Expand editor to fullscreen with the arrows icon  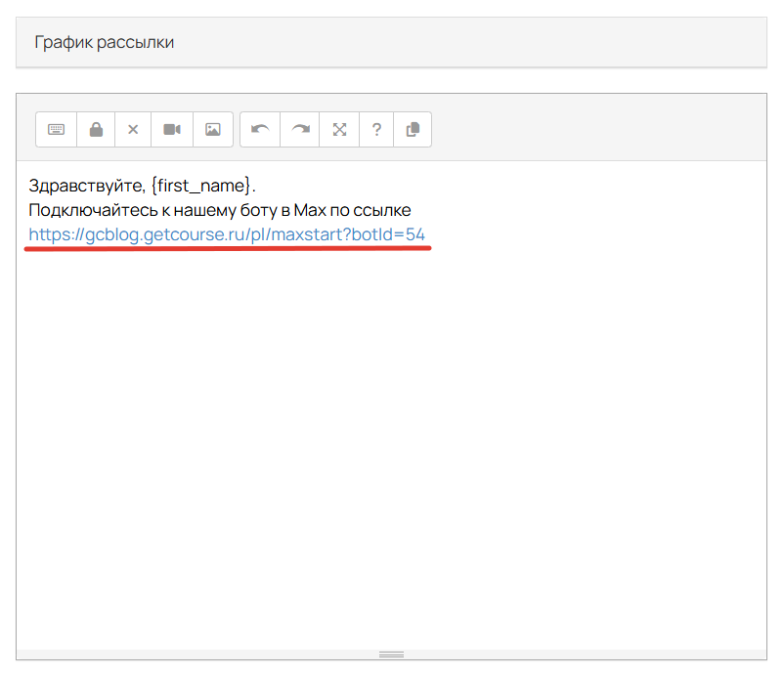pos(338,129)
